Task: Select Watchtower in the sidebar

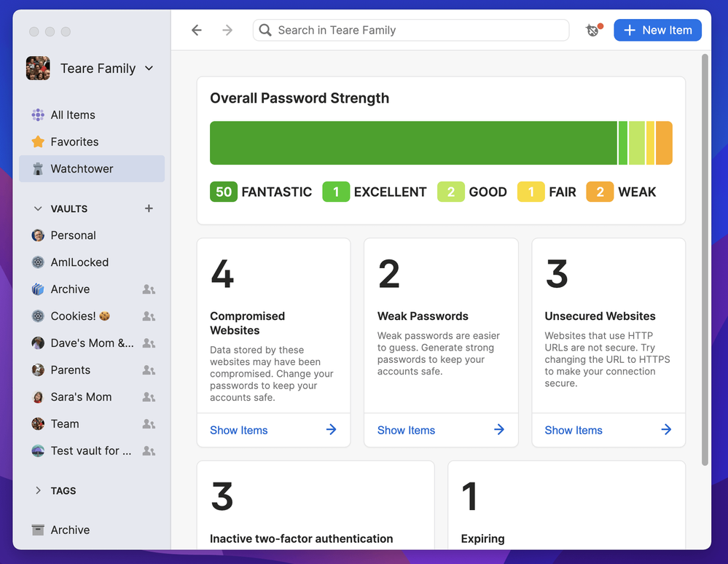Action: coord(82,169)
